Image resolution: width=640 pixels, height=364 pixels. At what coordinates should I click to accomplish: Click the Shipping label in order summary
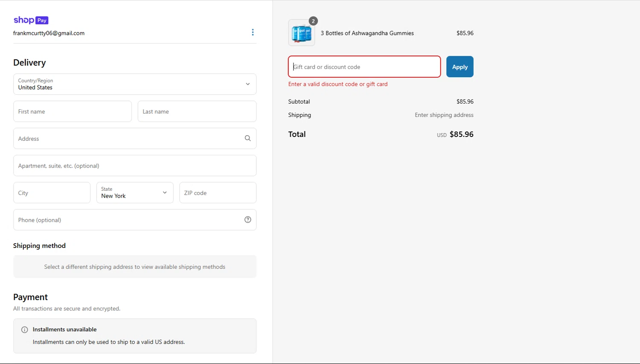click(x=300, y=115)
